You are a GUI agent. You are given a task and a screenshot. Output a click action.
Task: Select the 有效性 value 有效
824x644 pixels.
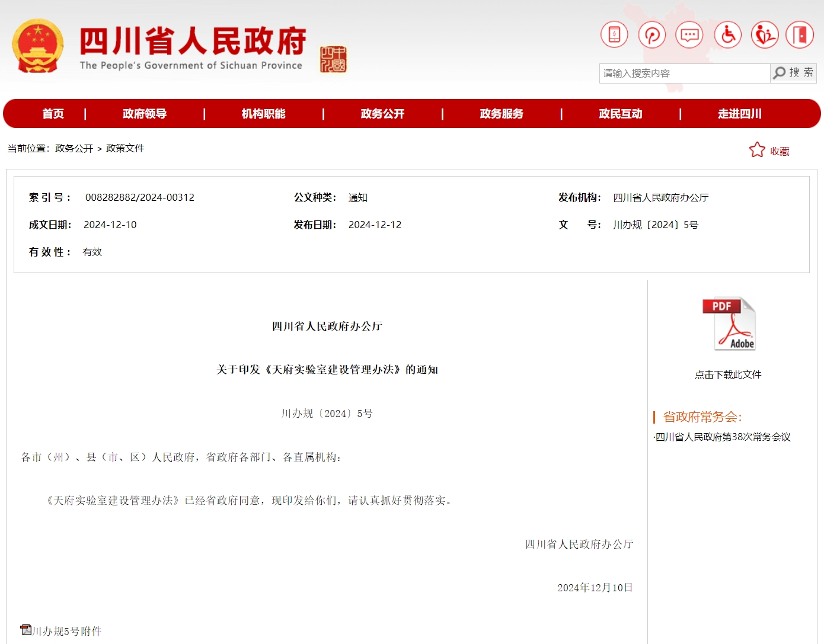(92, 252)
